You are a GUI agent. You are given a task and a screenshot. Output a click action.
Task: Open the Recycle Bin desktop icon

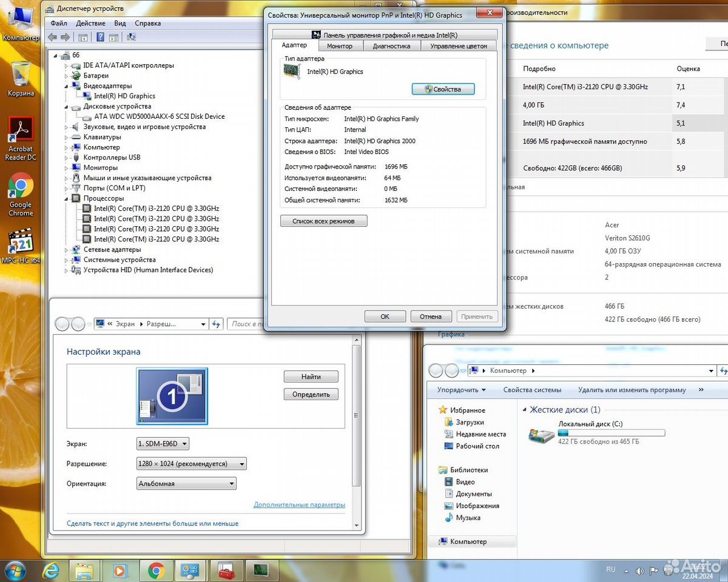[x=21, y=79]
